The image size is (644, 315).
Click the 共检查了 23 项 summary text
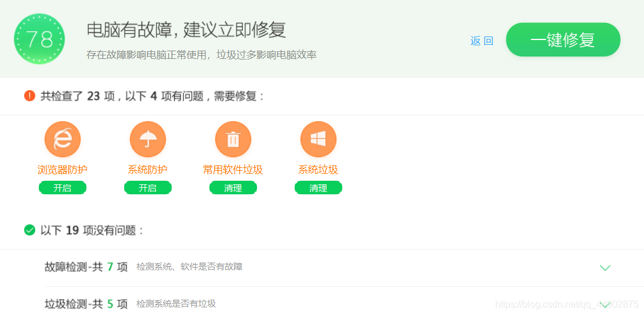coord(153,96)
